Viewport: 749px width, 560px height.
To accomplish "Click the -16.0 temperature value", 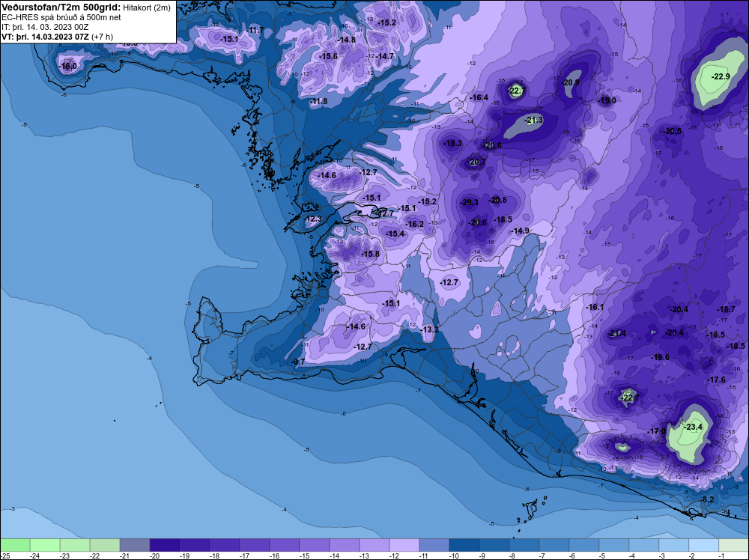I will point(67,66).
